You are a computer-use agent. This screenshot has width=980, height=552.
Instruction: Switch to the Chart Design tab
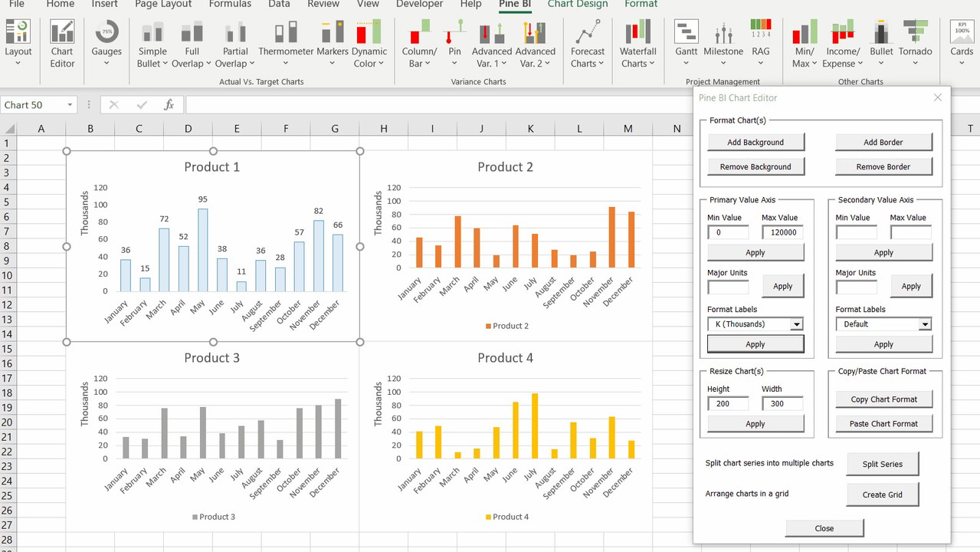point(577,5)
